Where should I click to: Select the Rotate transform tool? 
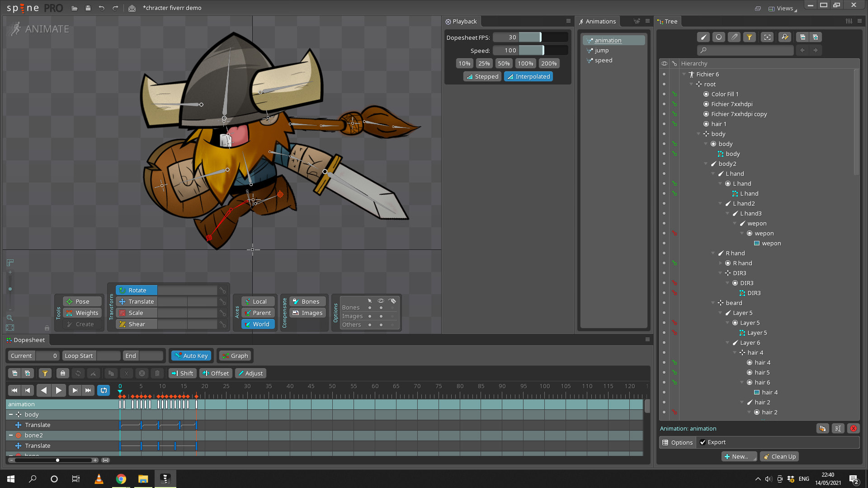[x=137, y=290]
